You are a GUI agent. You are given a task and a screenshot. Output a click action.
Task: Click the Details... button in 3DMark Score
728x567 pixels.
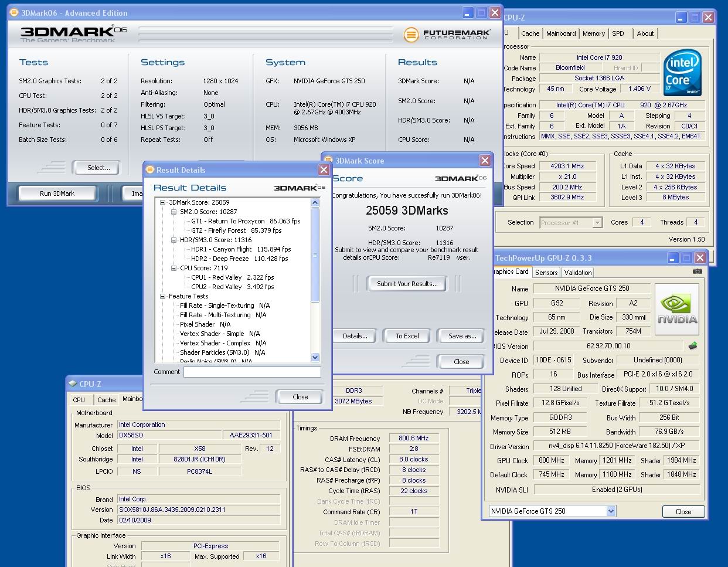pos(355,336)
